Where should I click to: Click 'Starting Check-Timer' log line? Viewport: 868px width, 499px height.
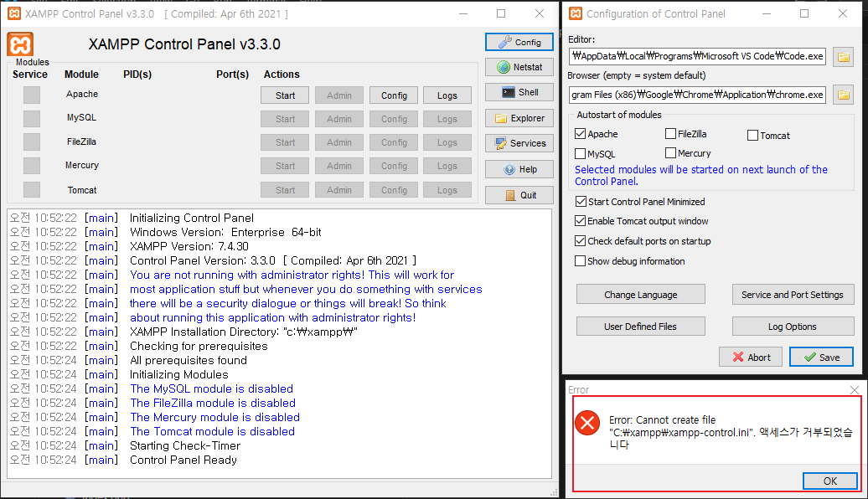coord(185,445)
